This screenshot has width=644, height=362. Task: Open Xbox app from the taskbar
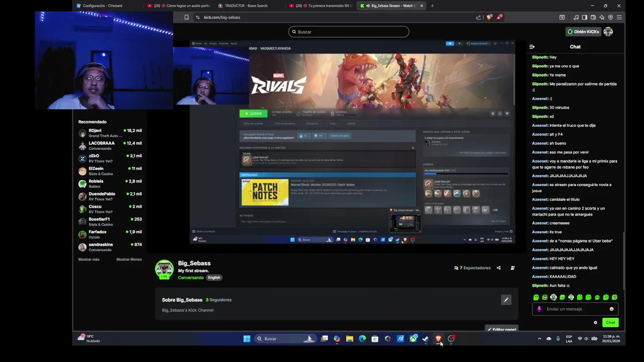[413, 339]
